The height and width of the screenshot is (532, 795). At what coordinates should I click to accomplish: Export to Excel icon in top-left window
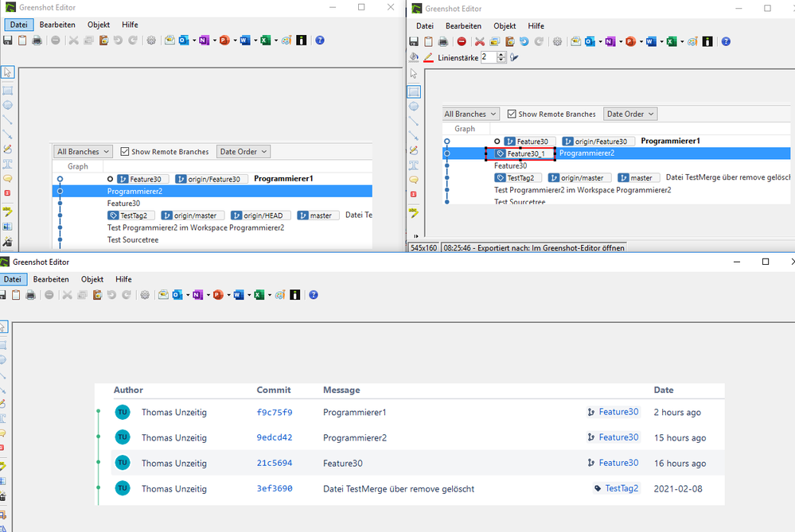[x=265, y=40]
